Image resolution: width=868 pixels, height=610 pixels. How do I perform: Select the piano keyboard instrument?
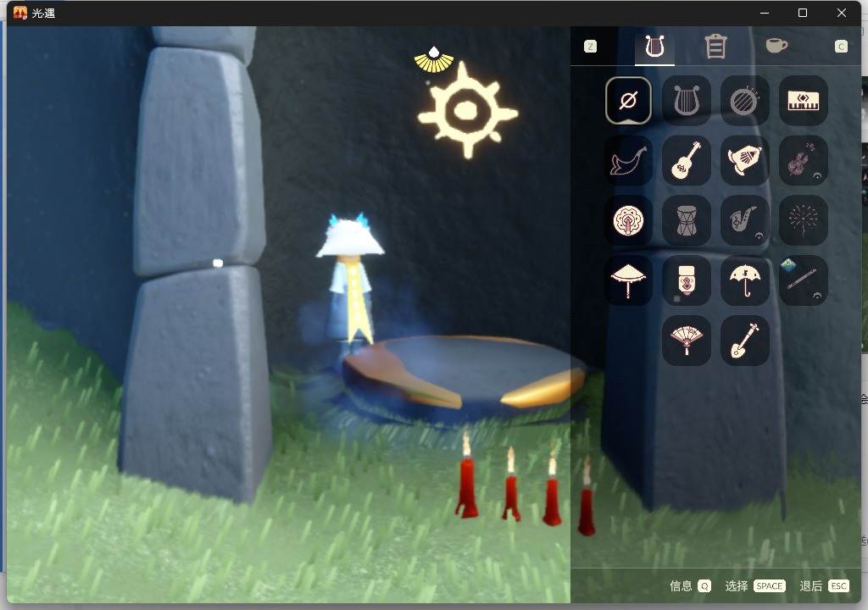(x=804, y=101)
